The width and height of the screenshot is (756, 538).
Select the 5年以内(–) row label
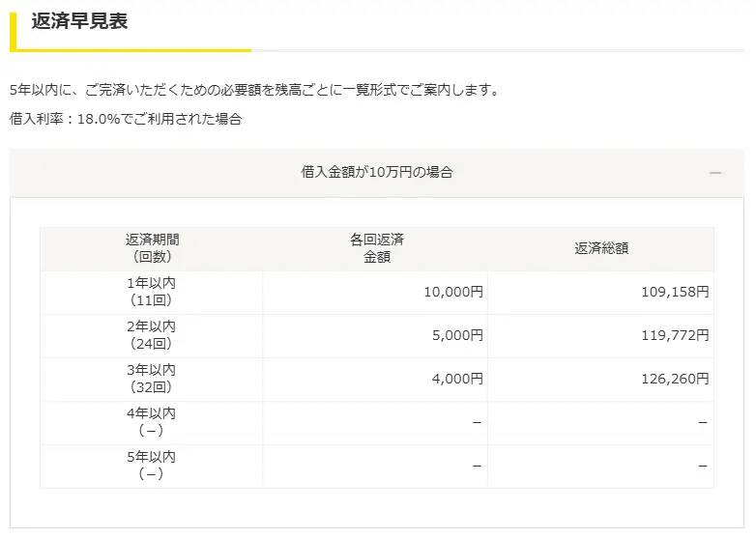click(152, 466)
